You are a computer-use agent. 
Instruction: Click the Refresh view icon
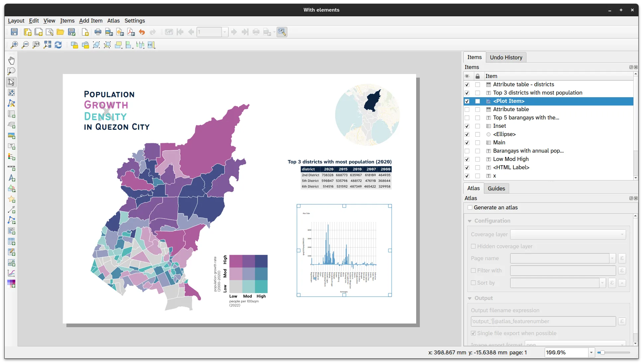[x=58, y=45]
